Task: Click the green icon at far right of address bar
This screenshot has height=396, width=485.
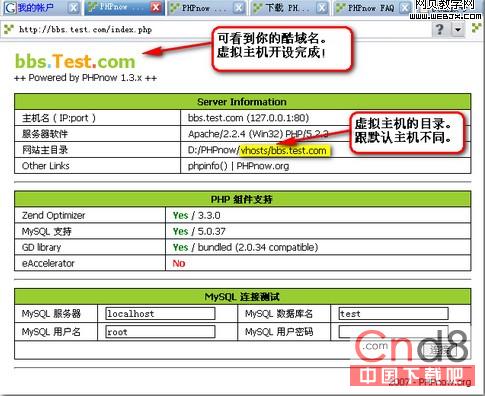Action: pos(476,29)
